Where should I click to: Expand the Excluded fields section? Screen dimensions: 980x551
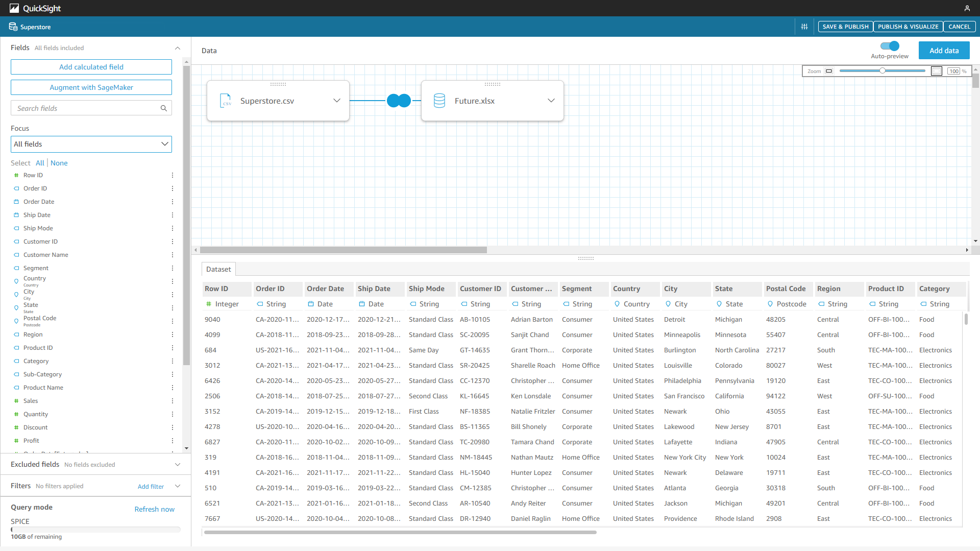[x=178, y=465]
